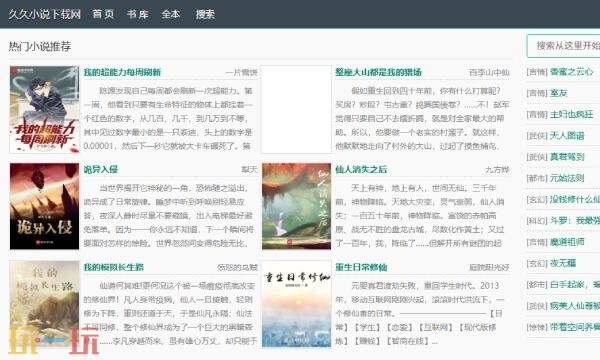Click the description text under 重生日常修仙
The image size is (600, 360).
tap(420, 313)
